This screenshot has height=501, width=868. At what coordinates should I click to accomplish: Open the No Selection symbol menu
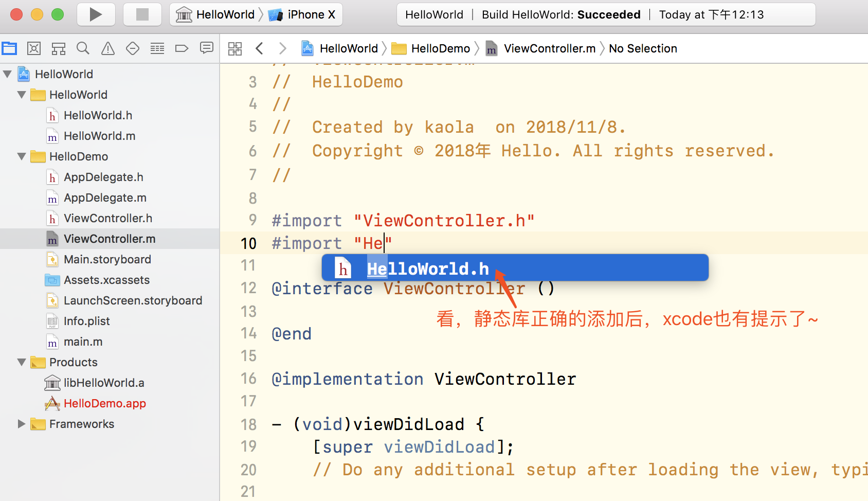click(643, 49)
